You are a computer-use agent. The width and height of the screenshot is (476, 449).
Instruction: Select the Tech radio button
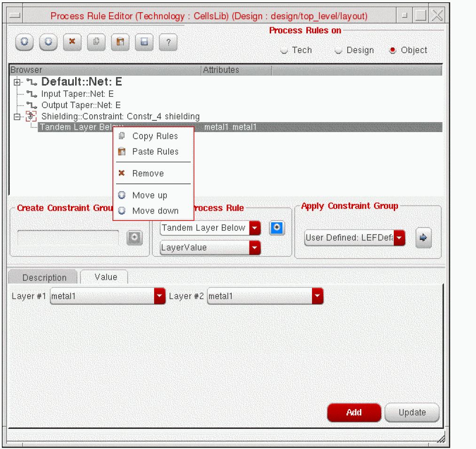(x=284, y=51)
